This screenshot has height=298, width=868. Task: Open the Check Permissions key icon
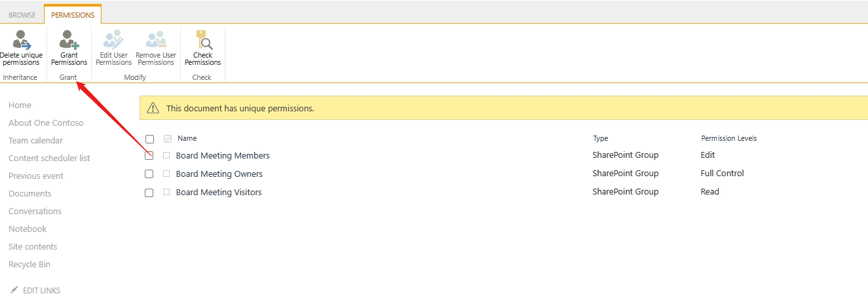[204, 40]
